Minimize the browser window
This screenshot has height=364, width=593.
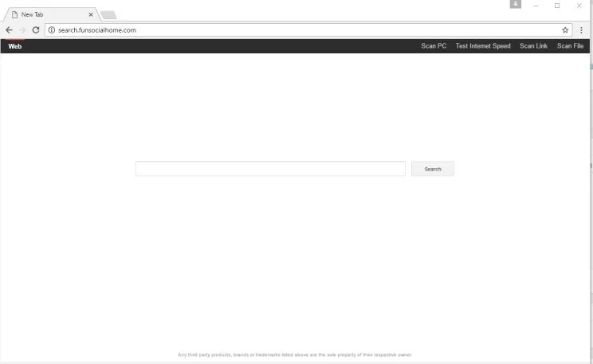tap(536, 6)
